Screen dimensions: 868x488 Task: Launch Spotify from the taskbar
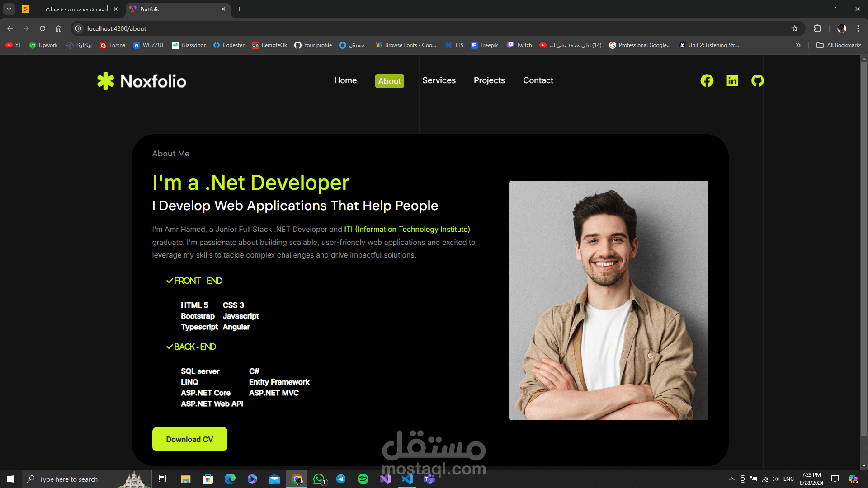[x=363, y=479]
